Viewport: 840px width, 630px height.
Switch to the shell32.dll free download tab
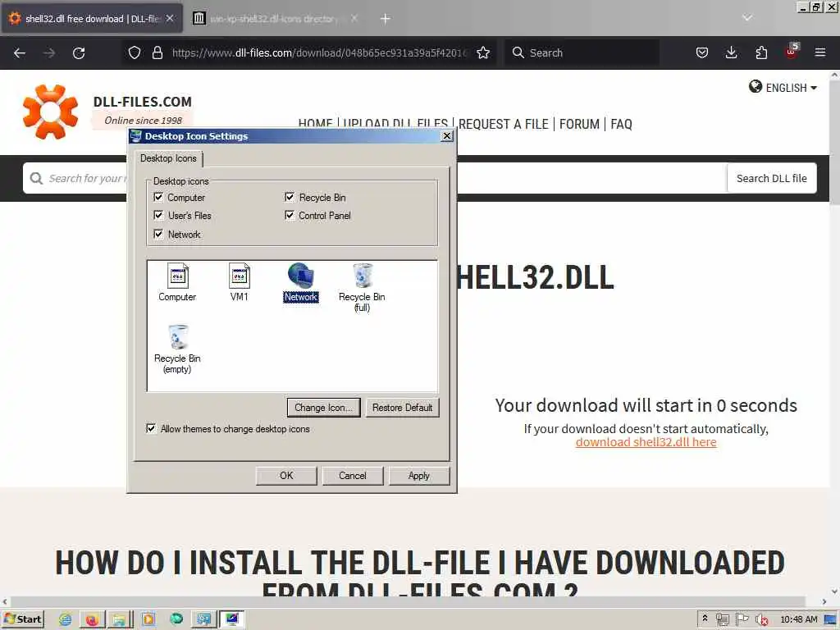coord(92,19)
